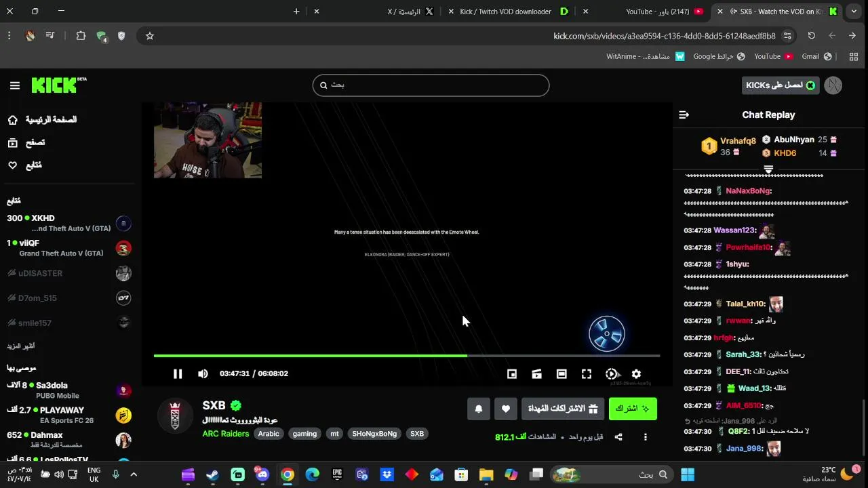Viewport: 868px width, 488px height.
Task: Open a new browser tab
Action: tap(296, 12)
